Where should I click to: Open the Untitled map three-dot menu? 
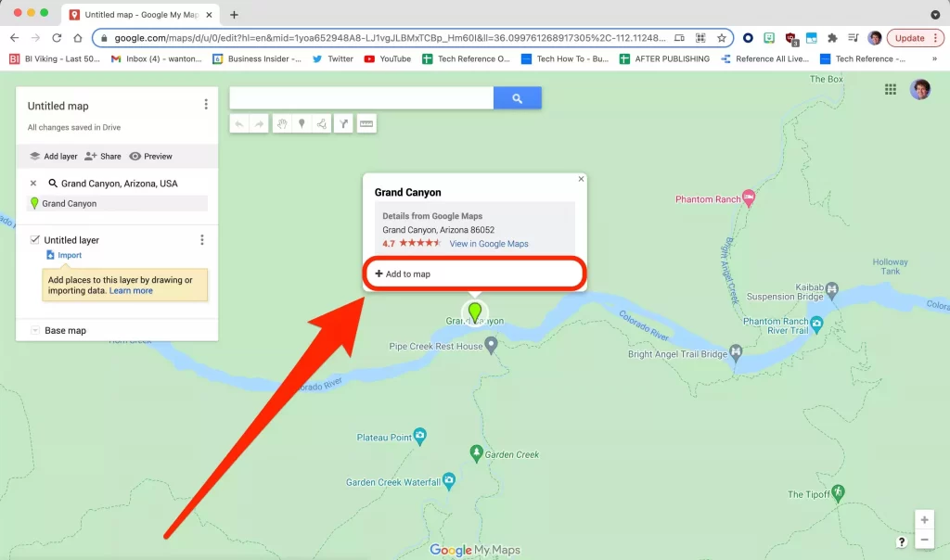(206, 105)
